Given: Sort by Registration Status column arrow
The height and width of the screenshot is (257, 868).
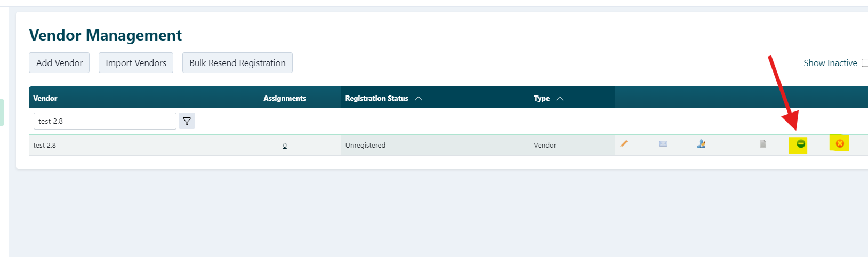Looking at the screenshot, I should click(x=419, y=99).
